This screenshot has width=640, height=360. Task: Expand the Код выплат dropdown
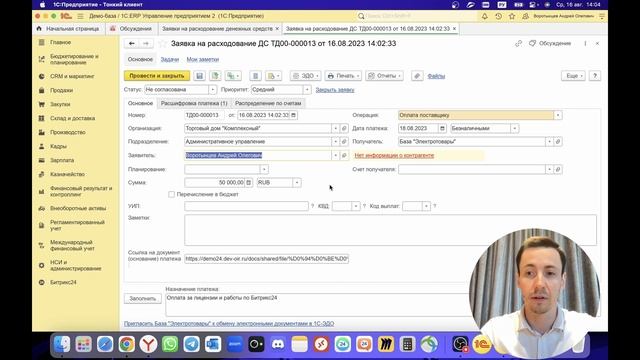click(426, 206)
